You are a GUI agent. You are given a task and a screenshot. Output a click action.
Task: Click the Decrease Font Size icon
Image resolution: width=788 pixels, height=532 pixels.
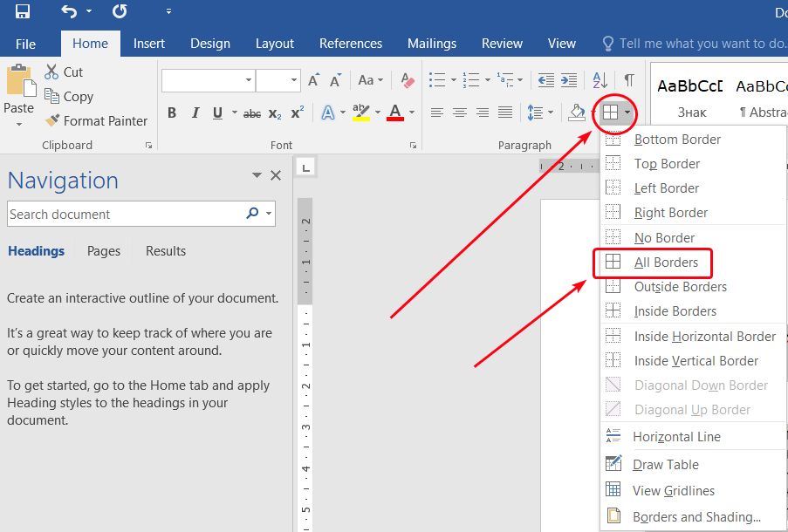[x=335, y=80]
